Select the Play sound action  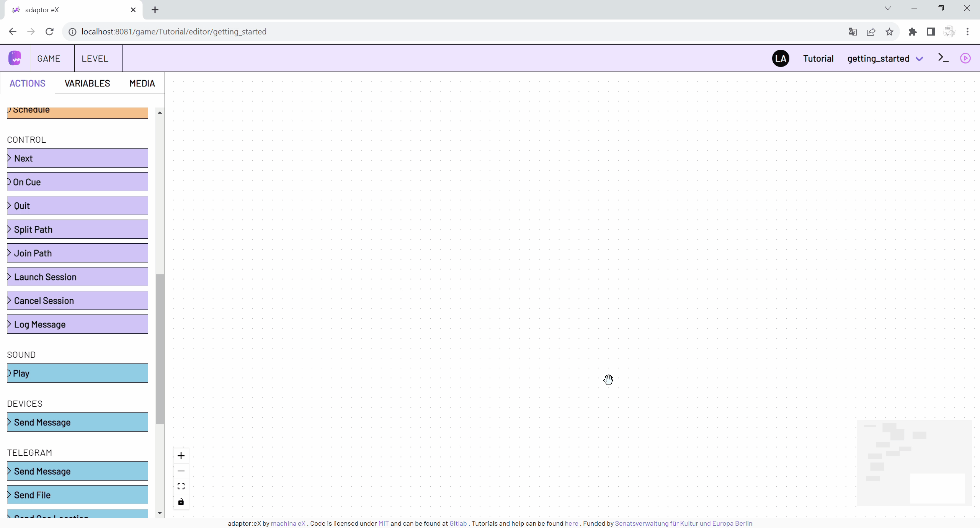point(77,373)
